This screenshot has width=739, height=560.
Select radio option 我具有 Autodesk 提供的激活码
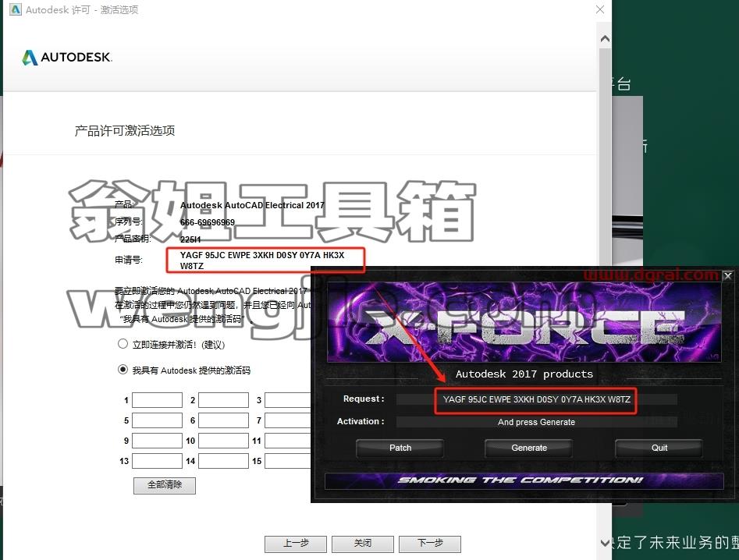click(x=123, y=370)
